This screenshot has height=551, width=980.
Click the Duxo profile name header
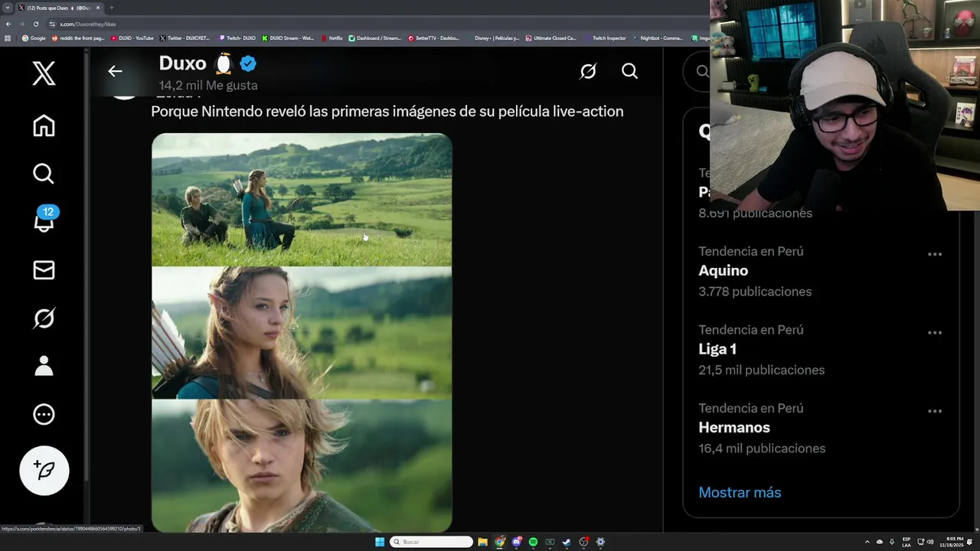(182, 64)
